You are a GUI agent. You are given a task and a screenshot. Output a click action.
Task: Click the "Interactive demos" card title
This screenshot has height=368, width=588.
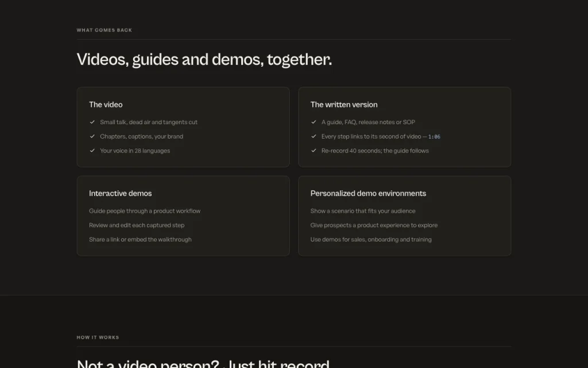[121, 193]
